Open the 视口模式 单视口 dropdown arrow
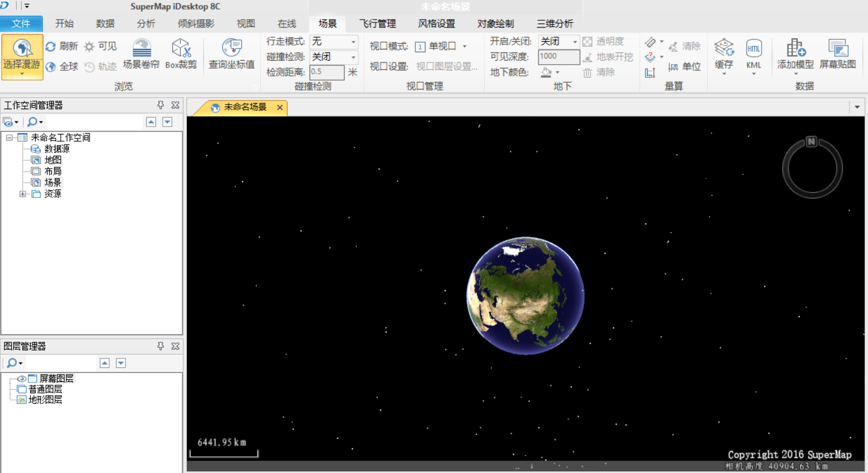The image size is (868, 473). (x=464, y=47)
